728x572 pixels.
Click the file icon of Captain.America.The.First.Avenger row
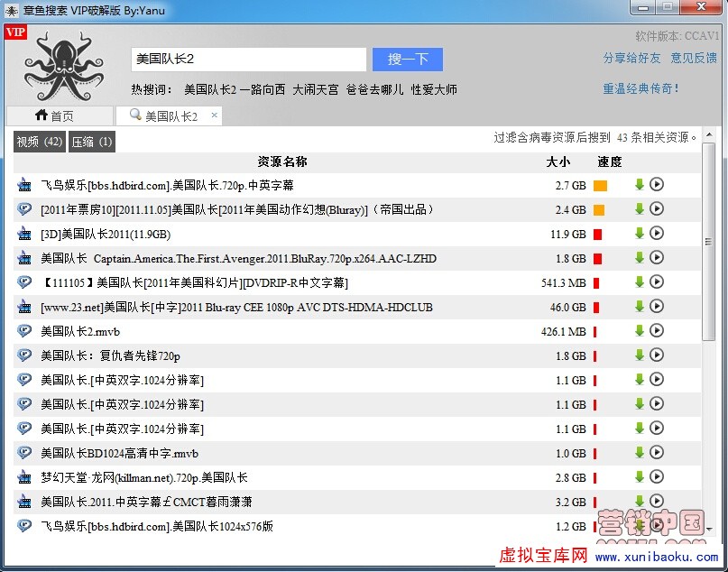point(24,258)
